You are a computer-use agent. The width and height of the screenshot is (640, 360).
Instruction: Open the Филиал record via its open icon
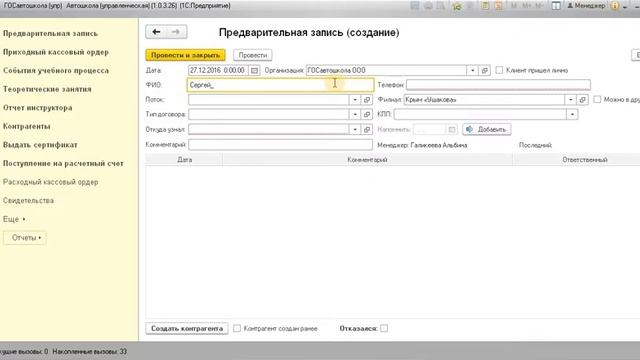click(582, 100)
